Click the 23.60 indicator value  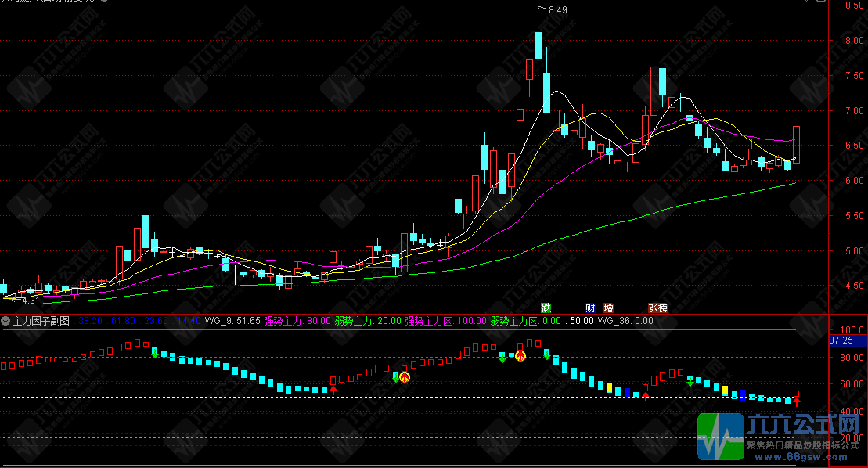tap(156, 321)
